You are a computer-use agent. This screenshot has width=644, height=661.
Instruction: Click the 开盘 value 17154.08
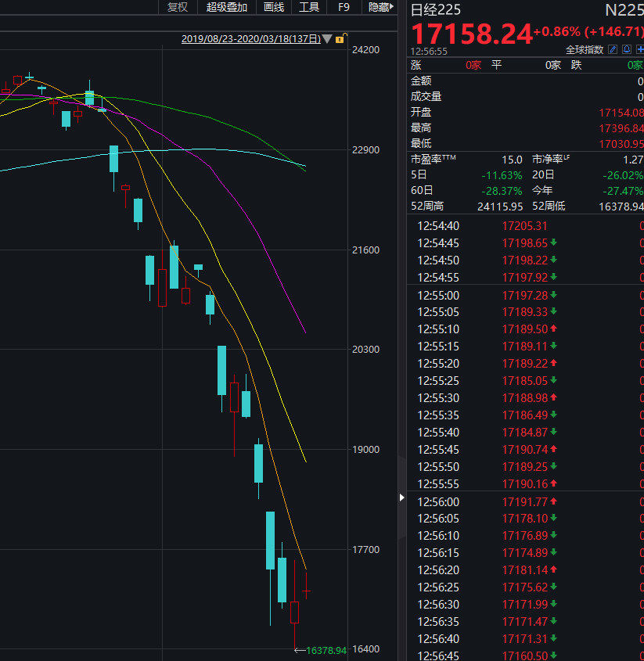621,113
